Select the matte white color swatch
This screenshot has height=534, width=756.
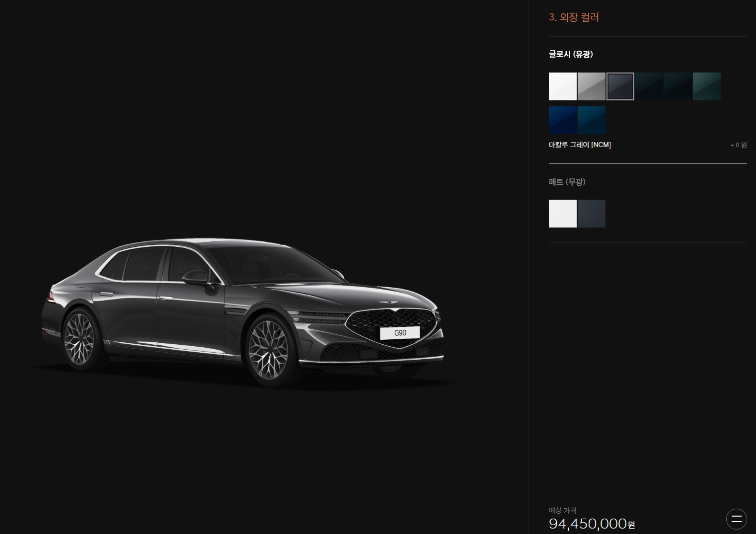pyautogui.click(x=563, y=214)
